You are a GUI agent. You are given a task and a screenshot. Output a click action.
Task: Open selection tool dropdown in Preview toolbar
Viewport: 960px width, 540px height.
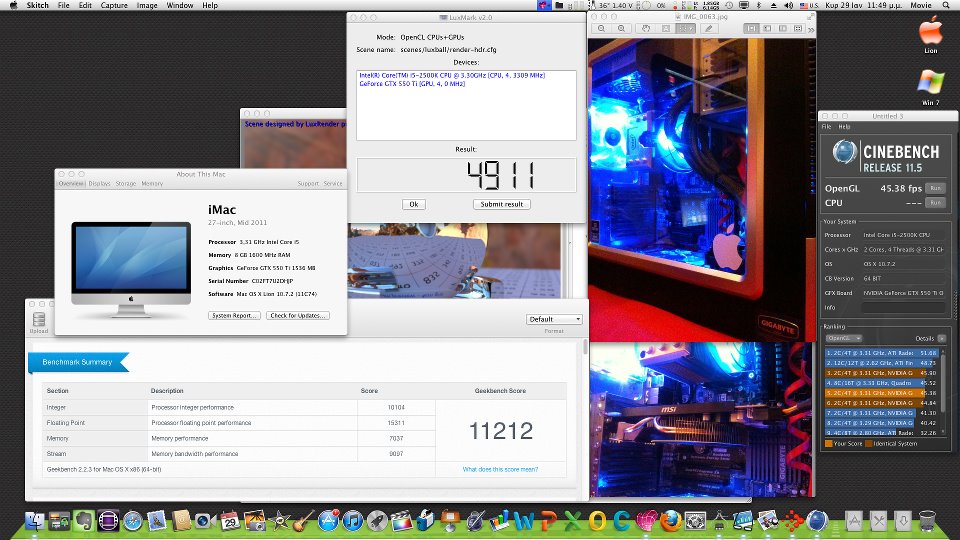coord(685,28)
